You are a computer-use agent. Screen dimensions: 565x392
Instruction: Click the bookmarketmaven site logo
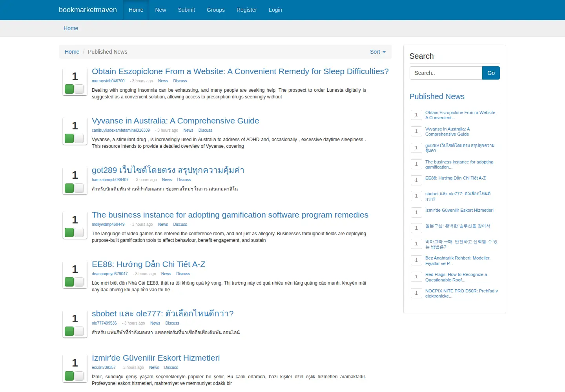pos(88,10)
